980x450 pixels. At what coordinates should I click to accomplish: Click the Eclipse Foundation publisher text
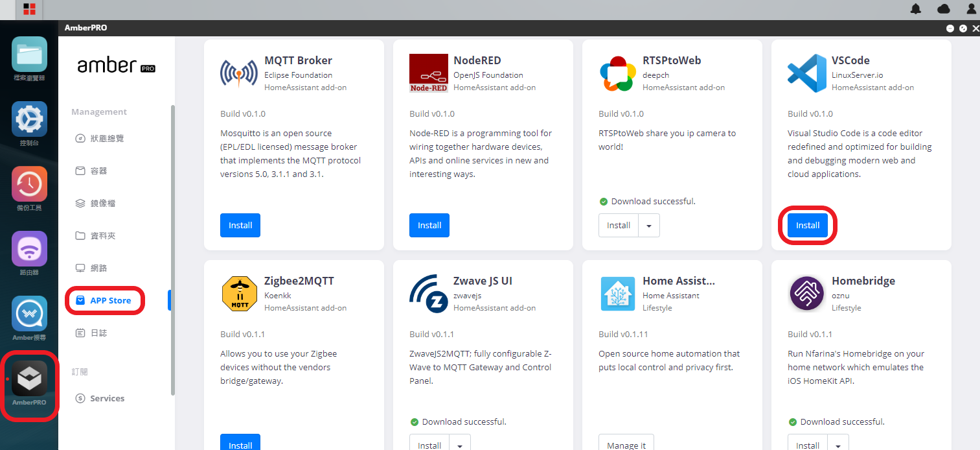(298, 75)
